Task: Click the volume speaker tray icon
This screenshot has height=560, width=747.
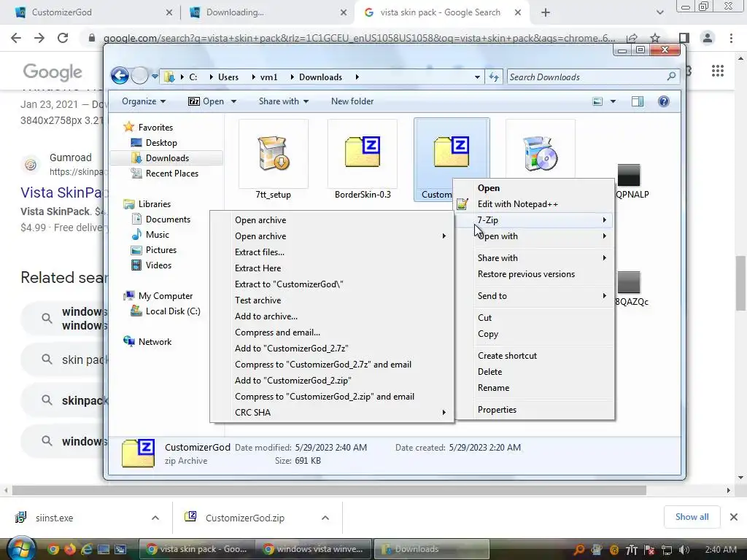Action: (684, 550)
